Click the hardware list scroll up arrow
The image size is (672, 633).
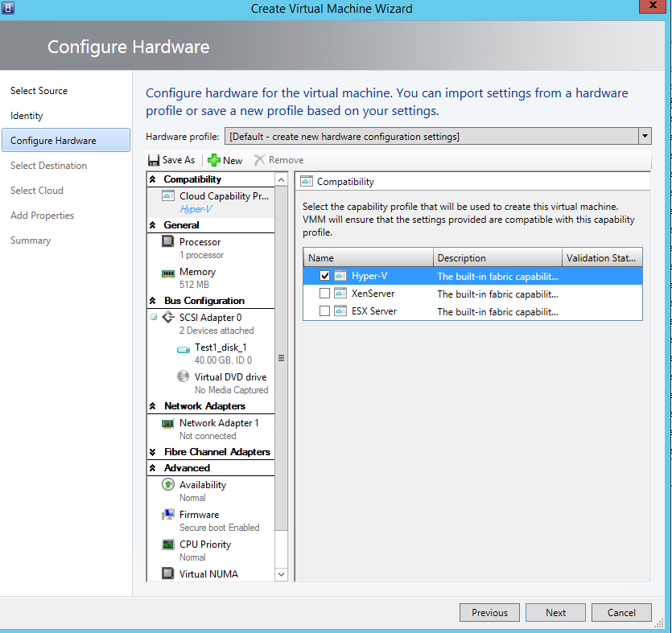click(281, 180)
